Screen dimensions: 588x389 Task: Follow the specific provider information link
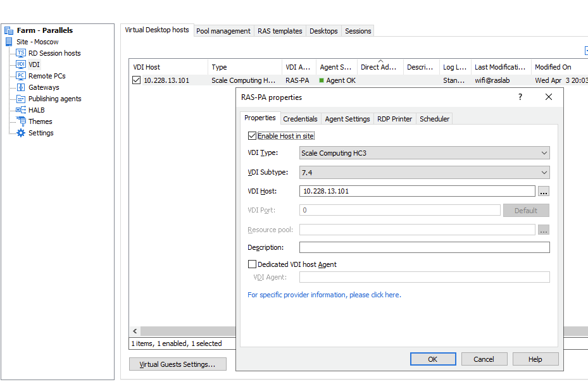point(324,295)
